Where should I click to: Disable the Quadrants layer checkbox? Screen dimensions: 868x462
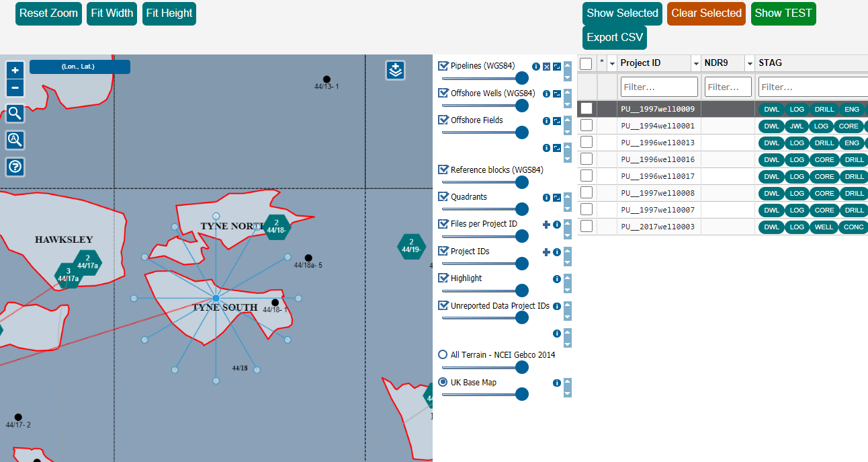[x=442, y=196]
